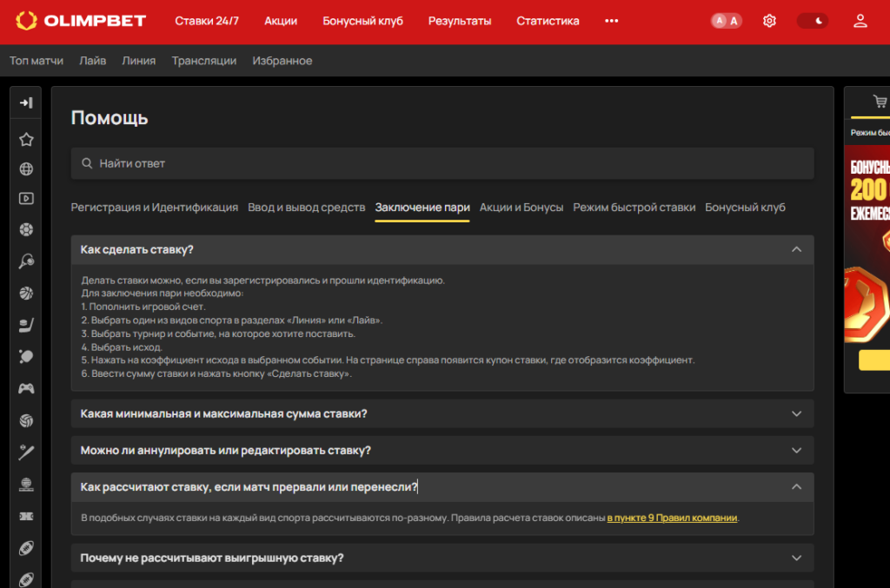Image resolution: width=890 pixels, height=588 pixels.
Task: Open the three-dots more menu in header
Action: (611, 21)
